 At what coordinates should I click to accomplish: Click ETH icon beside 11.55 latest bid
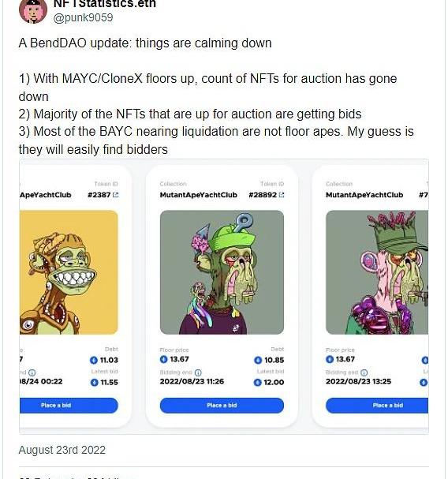click(x=95, y=383)
